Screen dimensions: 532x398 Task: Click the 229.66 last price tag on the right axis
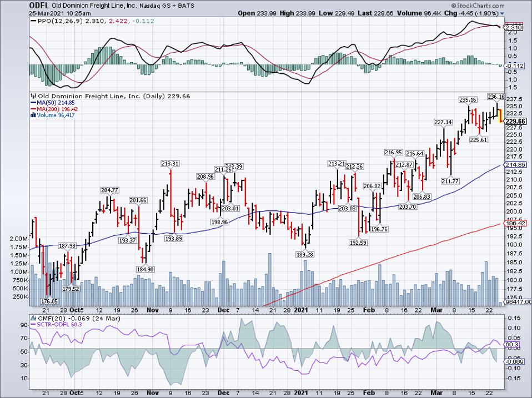515,122
